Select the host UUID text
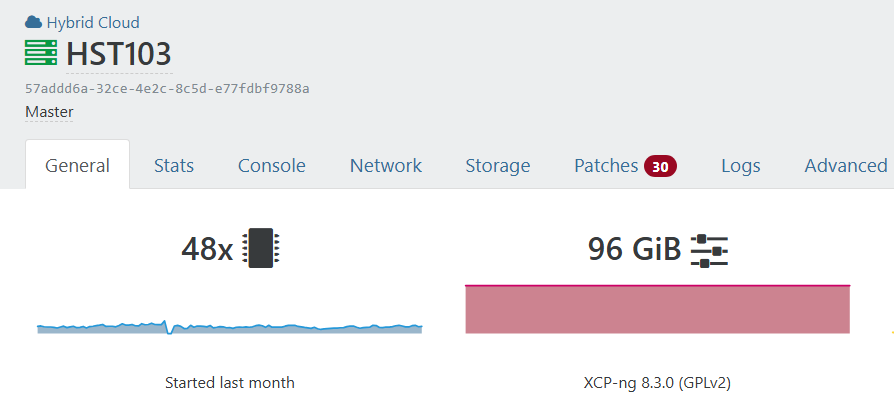 (167, 88)
